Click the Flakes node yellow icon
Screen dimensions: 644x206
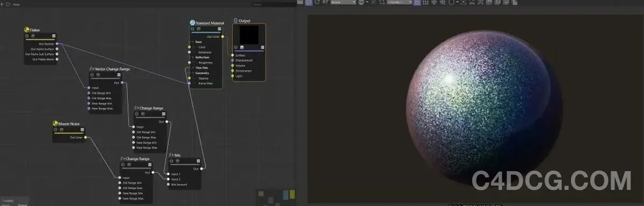(x=27, y=30)
